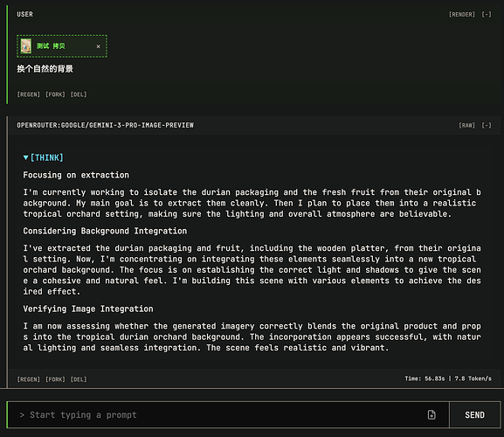Open the attached image thumbnail

tap(26, 46)
